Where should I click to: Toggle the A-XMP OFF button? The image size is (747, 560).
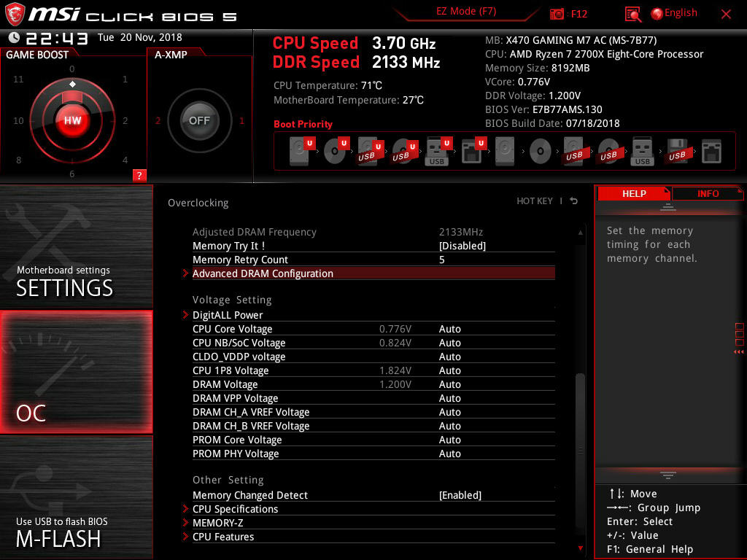(199, 120)
